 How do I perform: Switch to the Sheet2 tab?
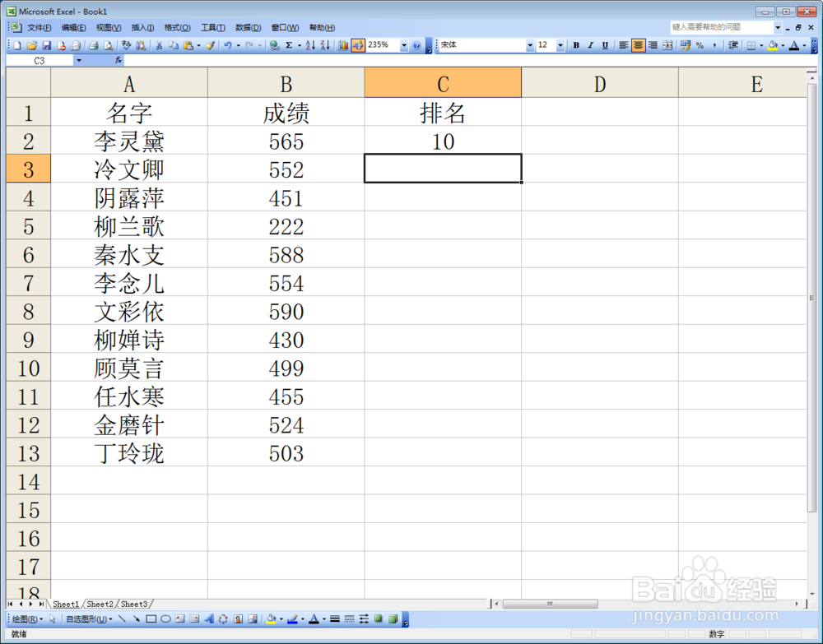point(100,605)
